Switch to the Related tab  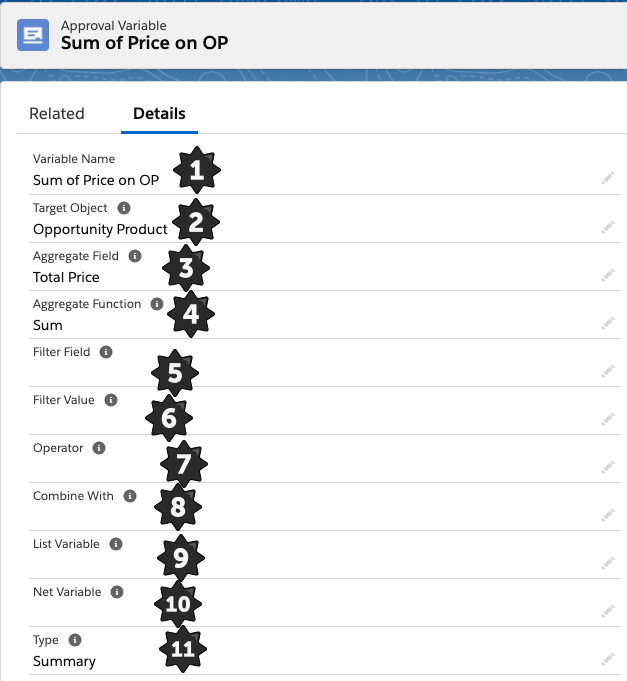(x=57, y=114)
